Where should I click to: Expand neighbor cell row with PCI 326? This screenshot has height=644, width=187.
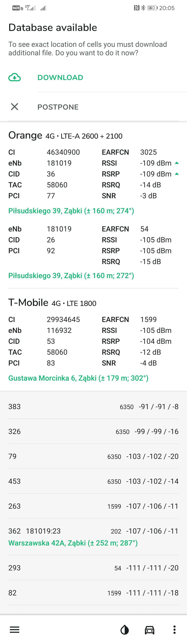coord(93,431)
